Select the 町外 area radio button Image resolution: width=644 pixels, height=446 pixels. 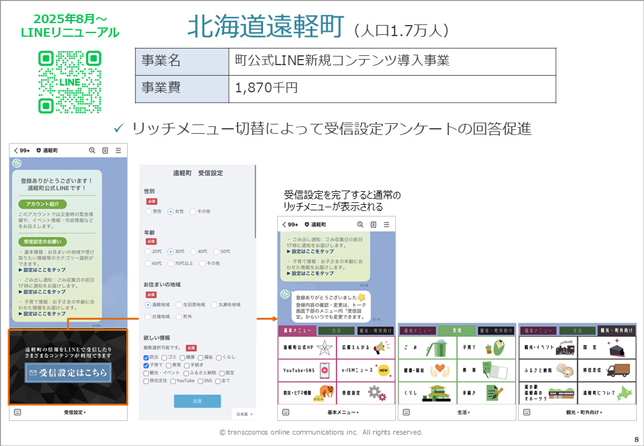point(179,316)
